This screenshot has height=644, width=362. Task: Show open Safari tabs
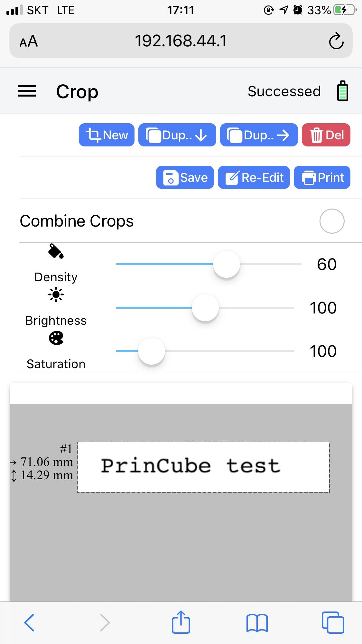point(333,622)
